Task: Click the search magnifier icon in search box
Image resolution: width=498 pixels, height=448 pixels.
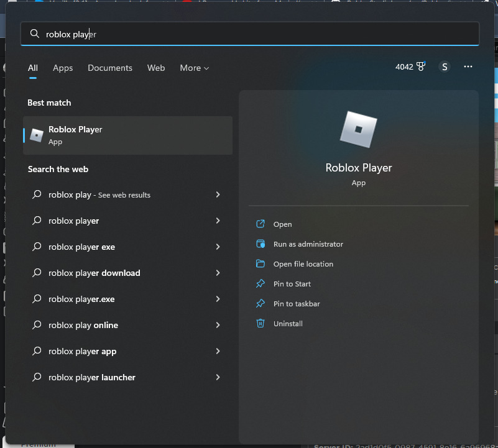Action: click(34, 34)
